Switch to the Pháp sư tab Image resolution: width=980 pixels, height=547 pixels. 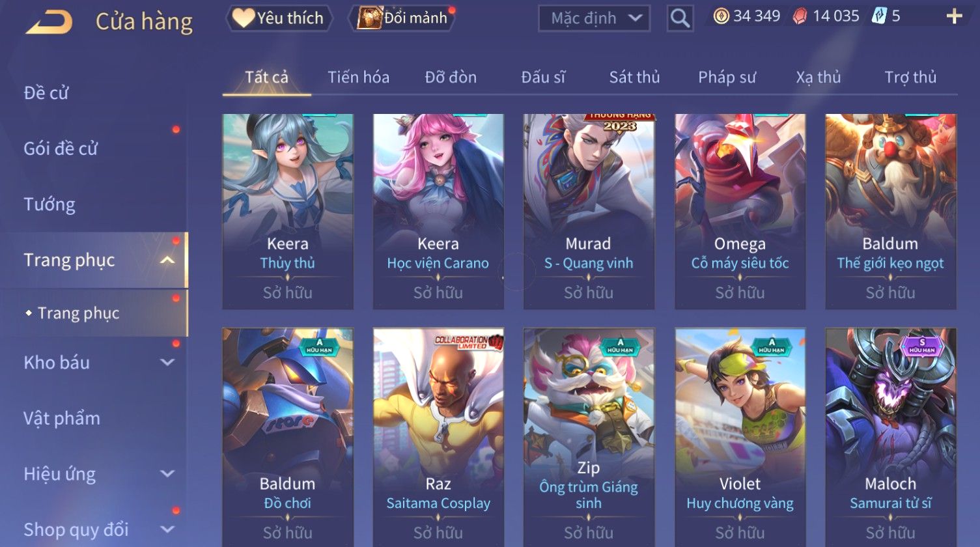tap(727, 77)
